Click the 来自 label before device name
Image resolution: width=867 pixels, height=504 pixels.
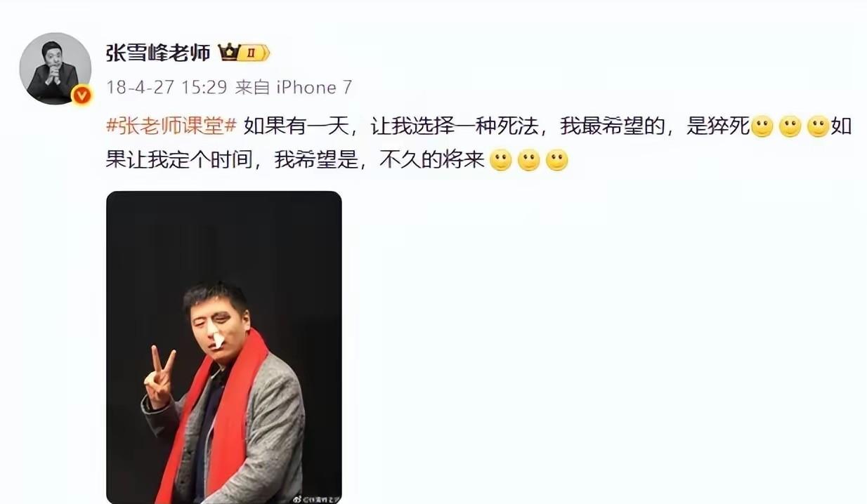[252, 88]
